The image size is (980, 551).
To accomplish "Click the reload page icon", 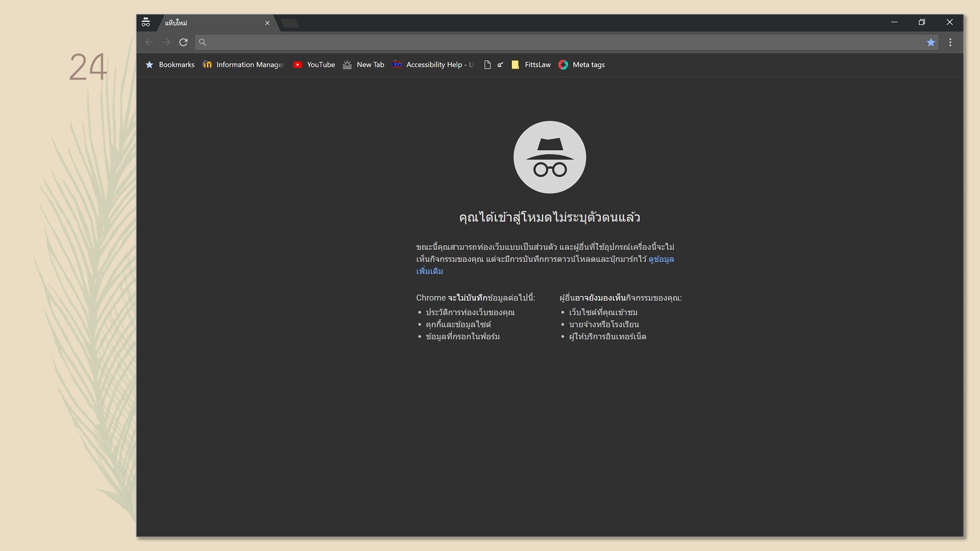I will pos(183,42).
